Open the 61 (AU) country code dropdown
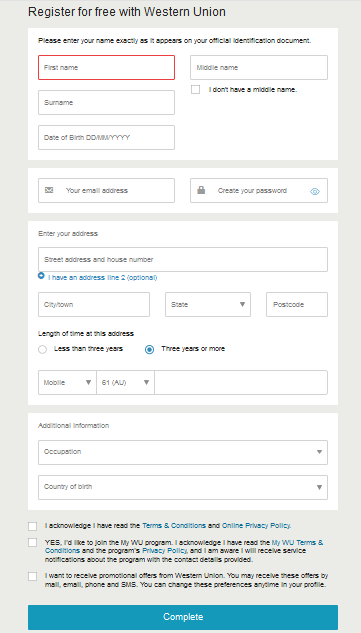Image resolution: width=361 pixels, height=633 pixels. (x=125, y=382)
